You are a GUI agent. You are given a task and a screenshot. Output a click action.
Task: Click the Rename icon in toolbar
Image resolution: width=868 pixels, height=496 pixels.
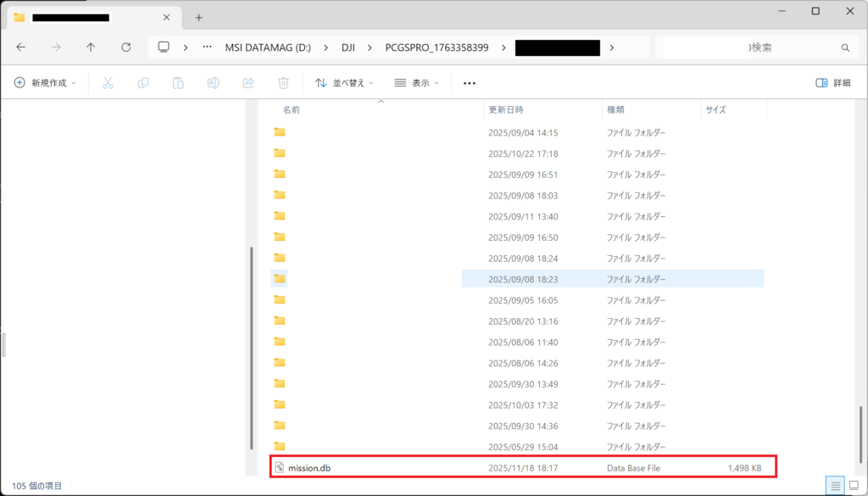pyautogui.click(x=214, y=83)
